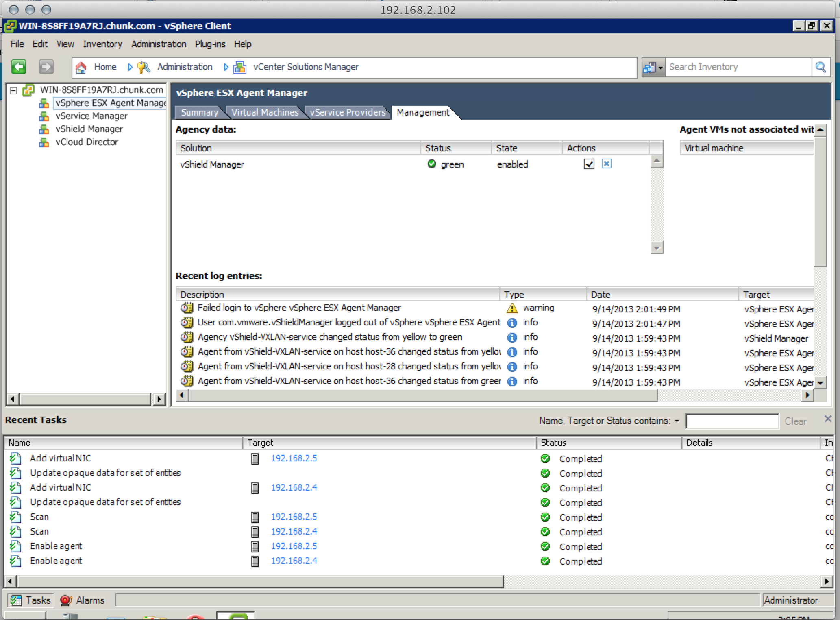Select vCloud Director in the tree
The image size is (840, 620).
coord(87,142)
